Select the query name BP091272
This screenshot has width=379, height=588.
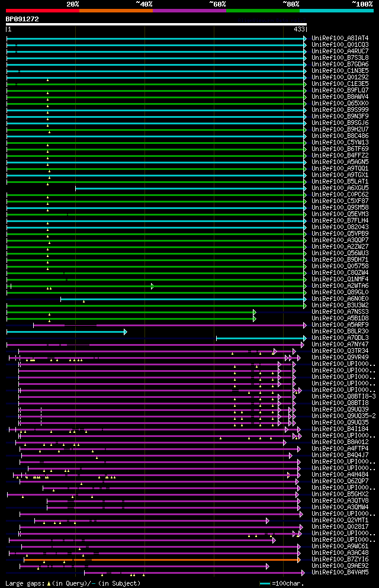[x=22, y=19]
